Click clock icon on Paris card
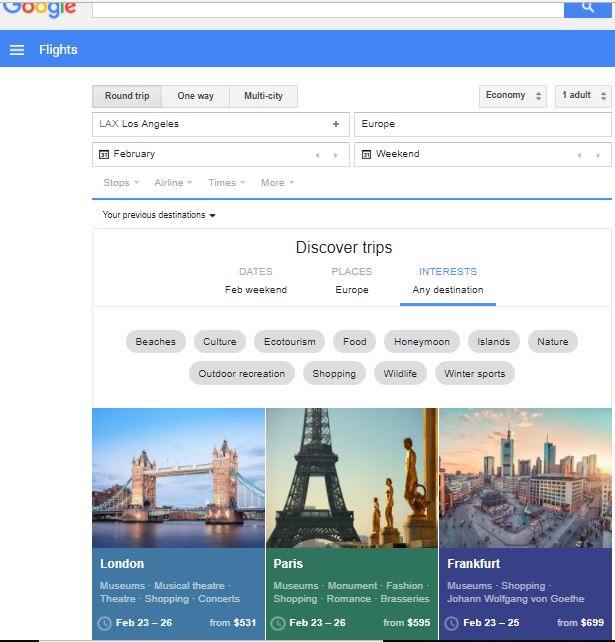 click(278, 624)
